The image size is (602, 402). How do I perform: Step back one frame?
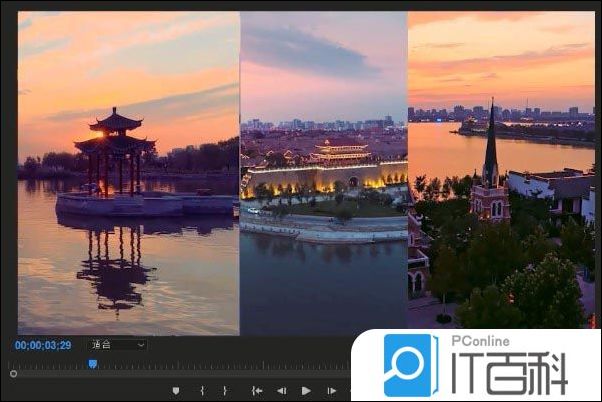click(282, 390)
